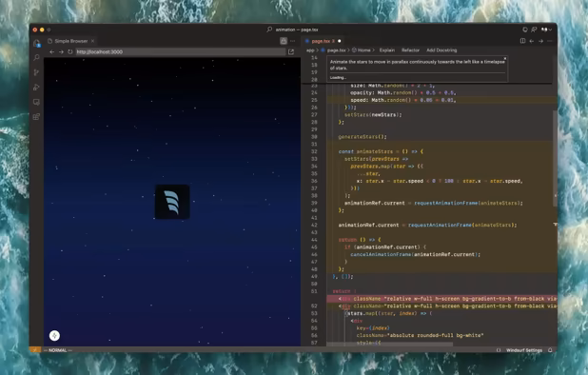Click the title bar search box

[293, 30]
